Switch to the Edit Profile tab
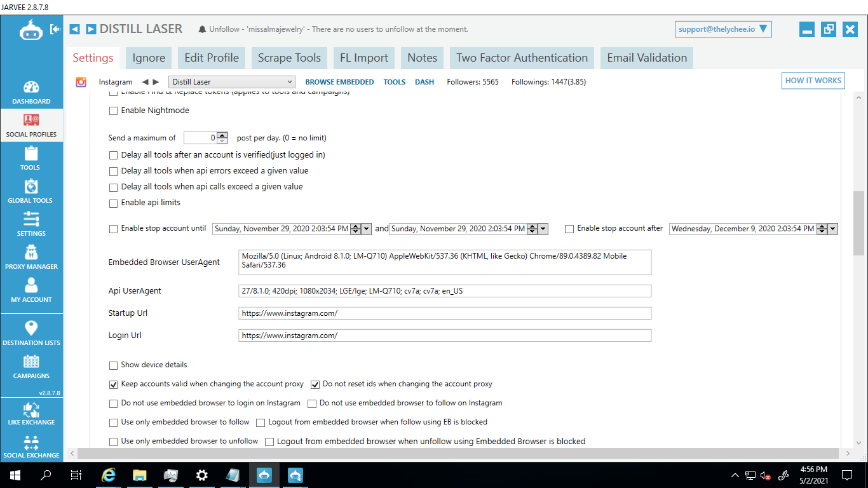This screenshot has width=868, height=488. coord(212,58)
